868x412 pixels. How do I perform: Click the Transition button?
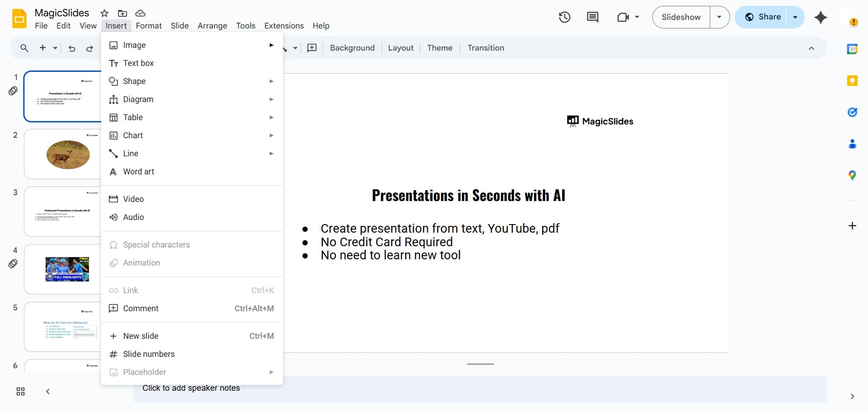pos(486,48)
